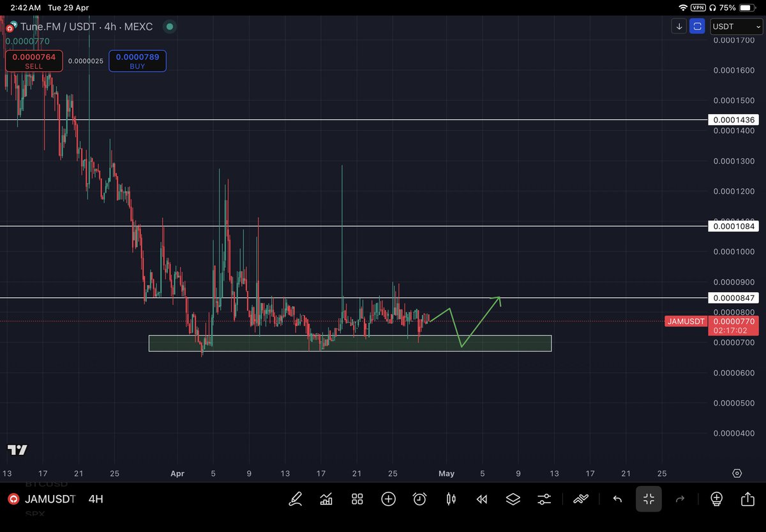This screenshot has height=532, width=766.
Task: Change the 4H timeframe interval
Action: [96, 499]
